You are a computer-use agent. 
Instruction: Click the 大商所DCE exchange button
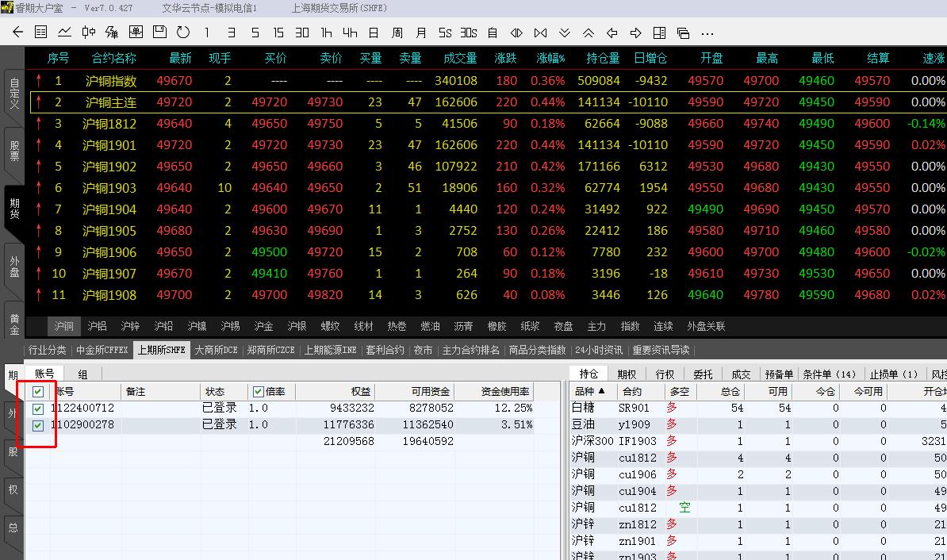(x=216, y=350)
